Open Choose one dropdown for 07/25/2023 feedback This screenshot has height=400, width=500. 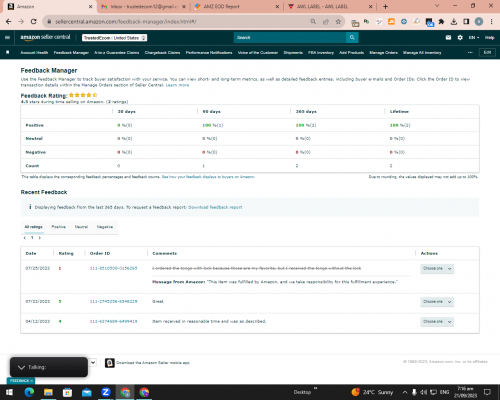coord(437,269)
